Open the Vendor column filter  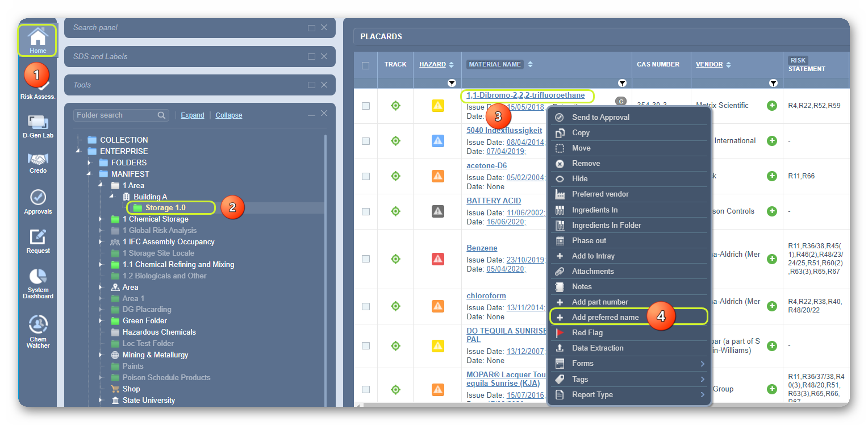pyautogui.click(x=773, y=84)
